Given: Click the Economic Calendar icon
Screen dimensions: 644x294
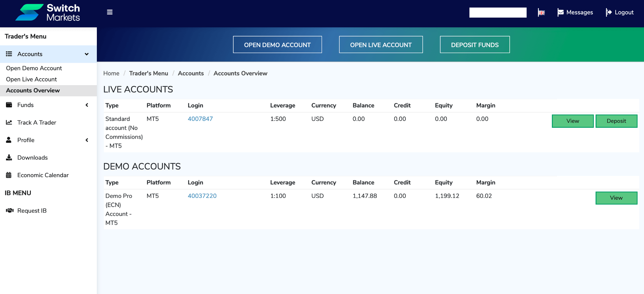Looking at the screenshot, I should [x=9, y=175].
